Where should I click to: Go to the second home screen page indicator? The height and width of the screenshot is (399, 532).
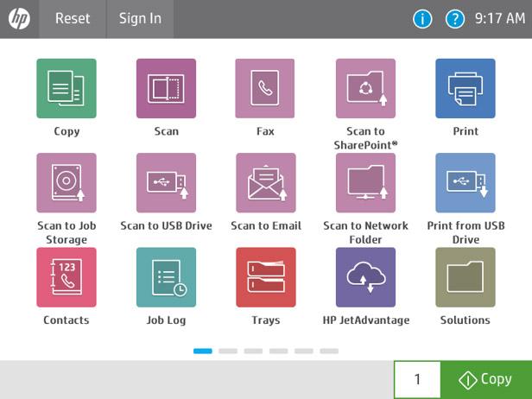click(x=228, y=351)
